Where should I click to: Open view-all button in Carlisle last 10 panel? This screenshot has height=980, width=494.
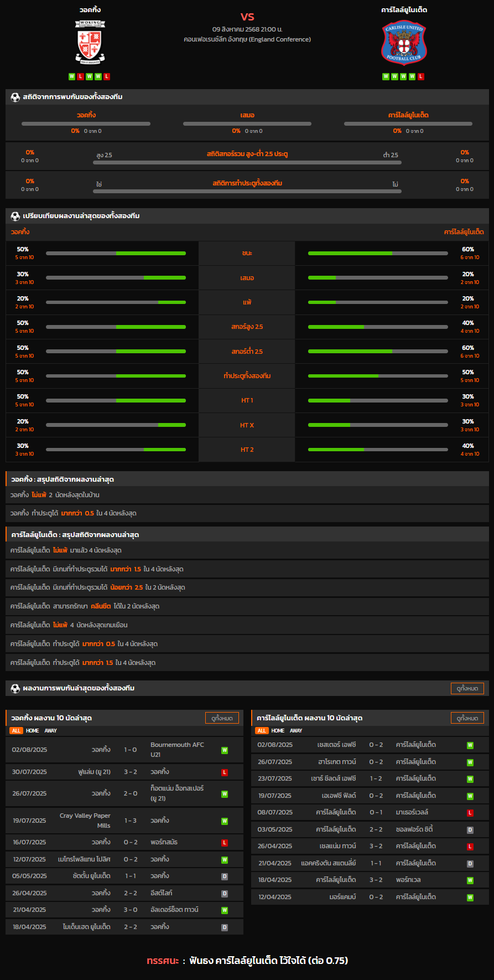coord(467,718)
